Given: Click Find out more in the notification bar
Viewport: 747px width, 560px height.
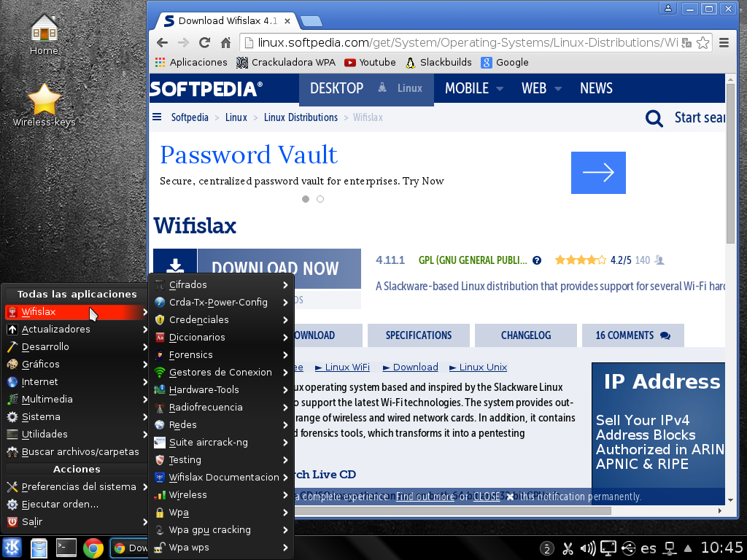Looking at the screenshot, I should point(425,497).
